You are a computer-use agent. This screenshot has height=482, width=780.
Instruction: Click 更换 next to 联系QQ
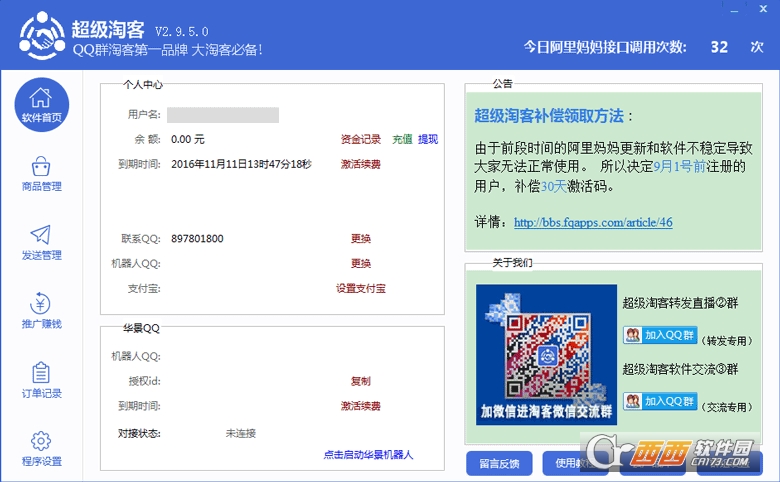(x=361, y=239)
